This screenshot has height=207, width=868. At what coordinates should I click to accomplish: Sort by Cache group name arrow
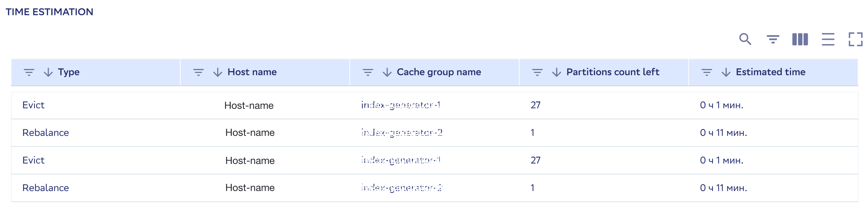tap(387, 72)
